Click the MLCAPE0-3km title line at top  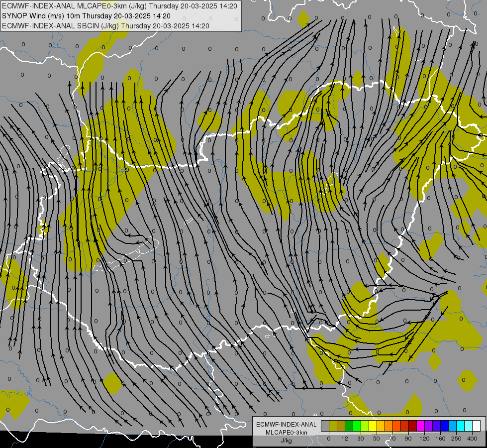point(119,6)
